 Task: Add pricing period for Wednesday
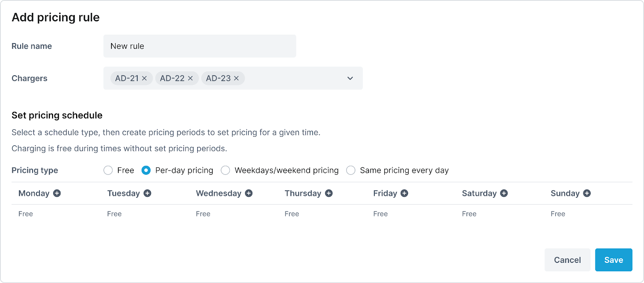point(249,193)
